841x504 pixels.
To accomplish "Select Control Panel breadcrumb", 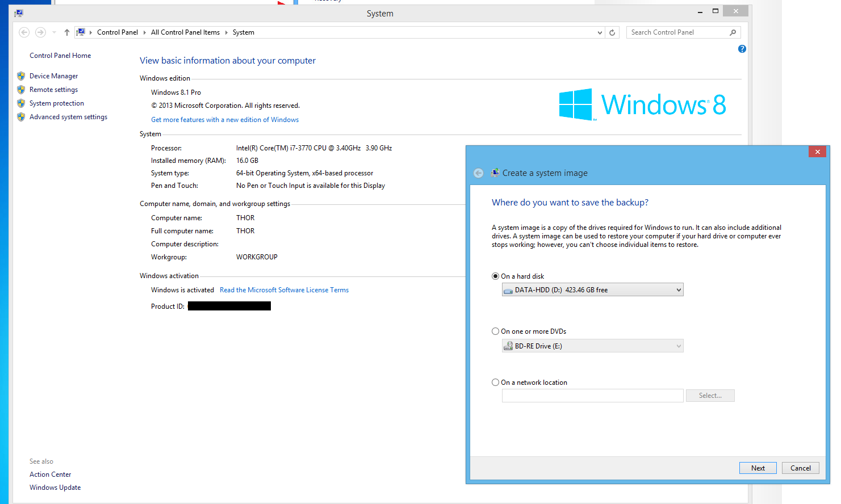I will 118,32.
